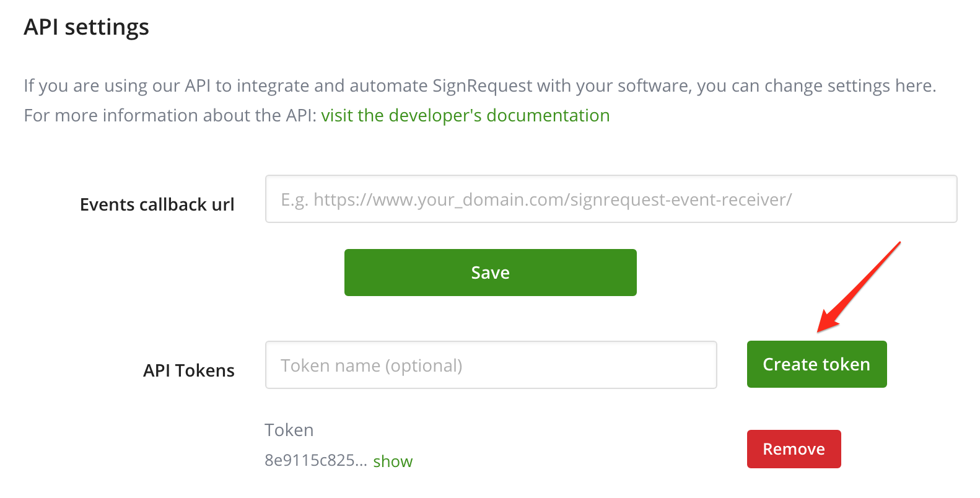Focus the Token name (optional) field
980x498 pixels.
[491, 365]
